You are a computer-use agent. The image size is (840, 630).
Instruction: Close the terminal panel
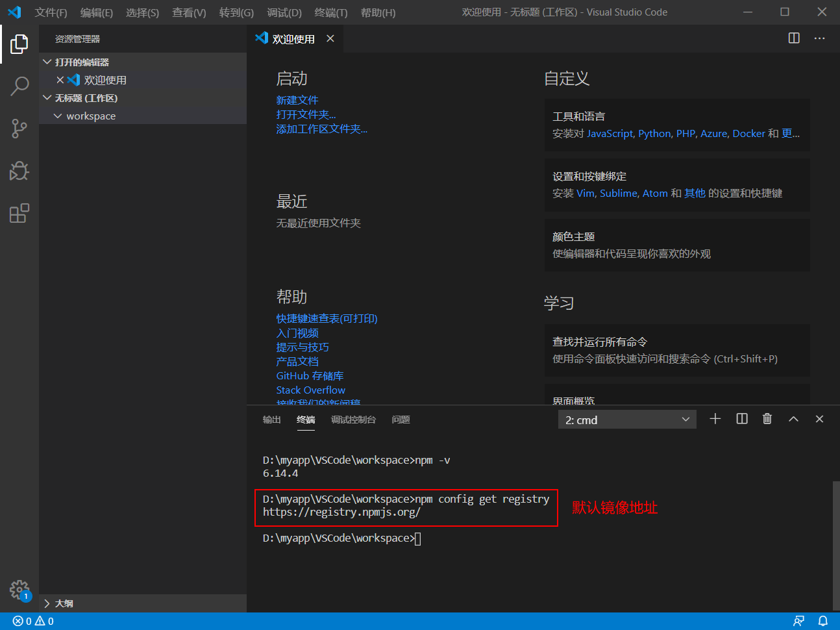(x=819, y=419)
